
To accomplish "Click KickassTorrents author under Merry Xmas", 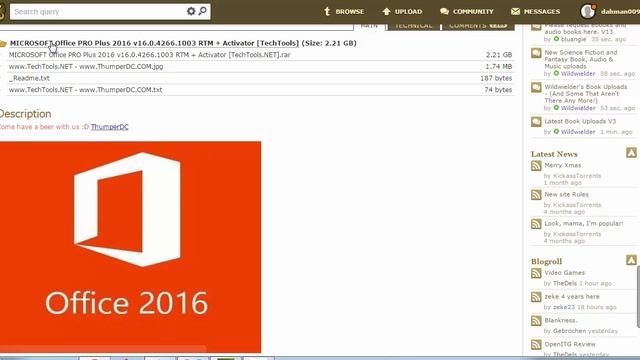I will 577,176.
